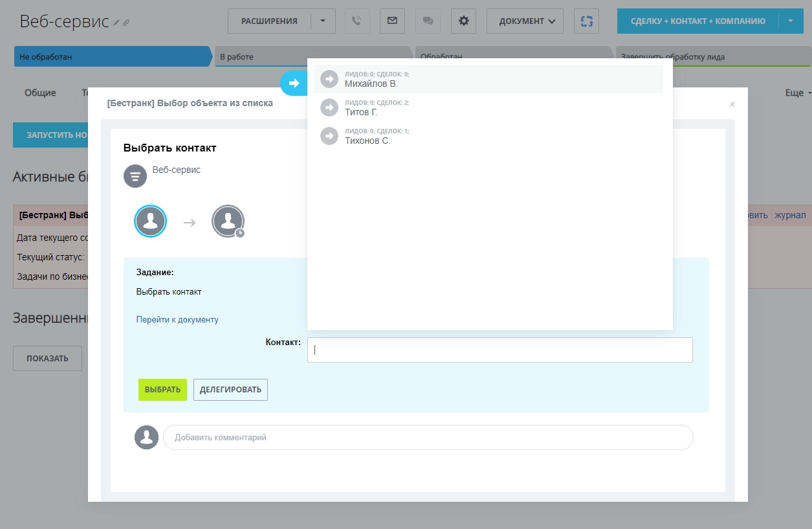812x529 pixels.
Task: Click the Делегировать button
Action: pyautogui.click(x=230, y=390)
